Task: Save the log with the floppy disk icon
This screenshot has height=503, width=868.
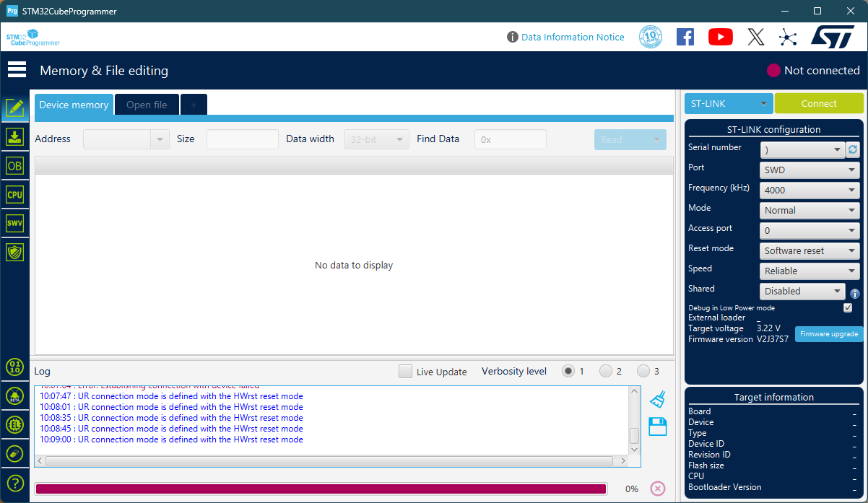Action: [x=657, y=427]
